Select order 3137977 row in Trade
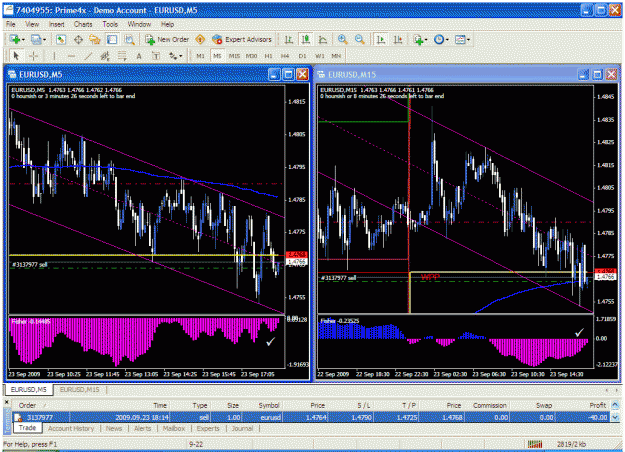 [311, 417]
